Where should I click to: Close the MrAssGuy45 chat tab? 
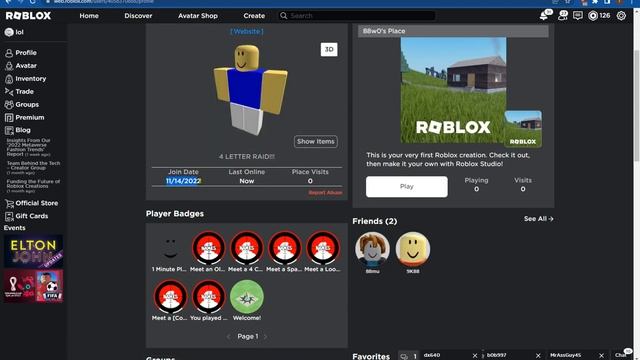(x=601, y=356)
